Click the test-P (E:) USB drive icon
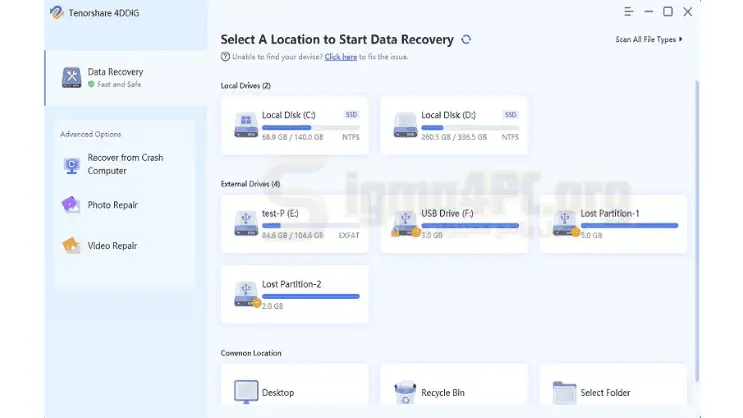Screen dimensions: 743x418 click(246, 223)
